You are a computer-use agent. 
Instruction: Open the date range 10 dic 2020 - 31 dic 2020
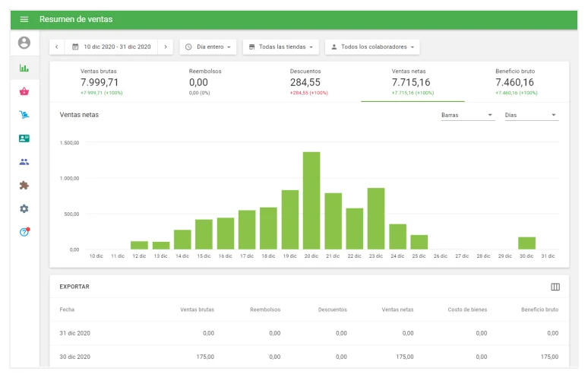[112, 47]
